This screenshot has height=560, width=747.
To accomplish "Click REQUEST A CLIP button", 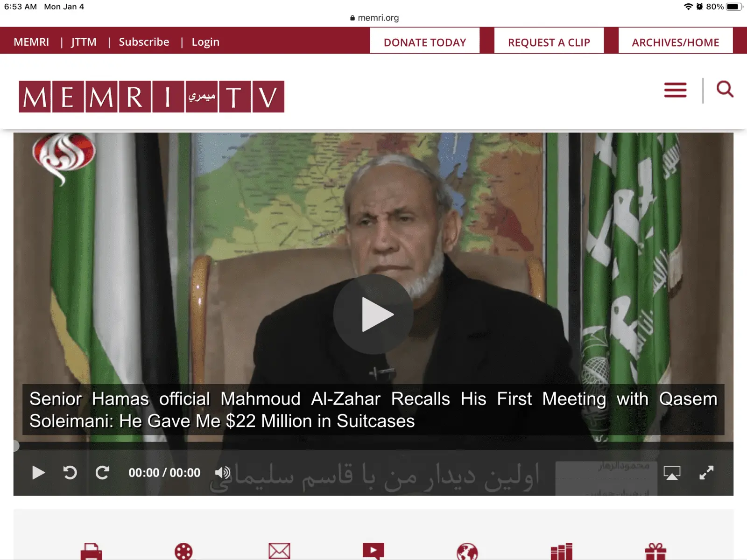I will pyautogui.click(x=549, y=41).
